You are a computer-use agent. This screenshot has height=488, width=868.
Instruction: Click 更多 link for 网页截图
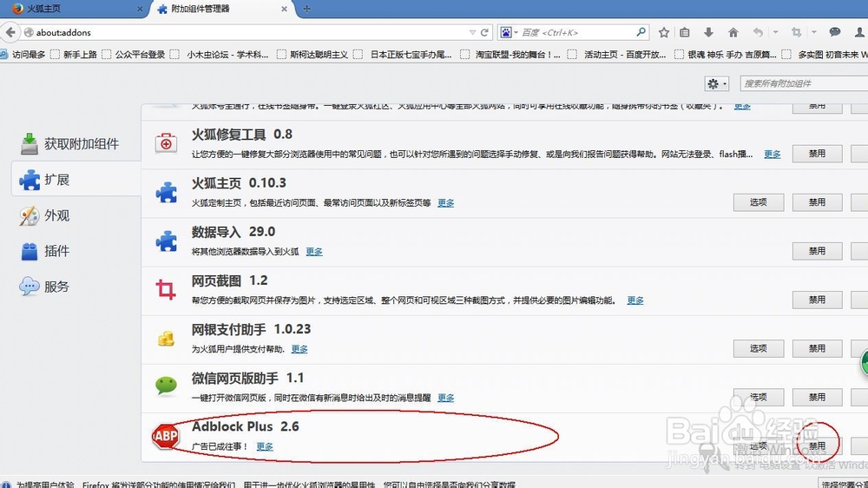click(x=635, y=300)
